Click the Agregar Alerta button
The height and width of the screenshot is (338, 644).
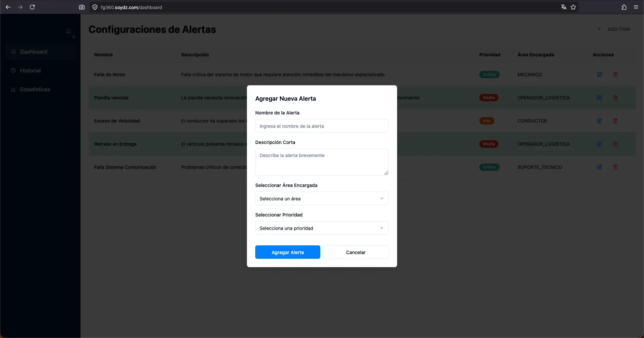click(287, 252)
